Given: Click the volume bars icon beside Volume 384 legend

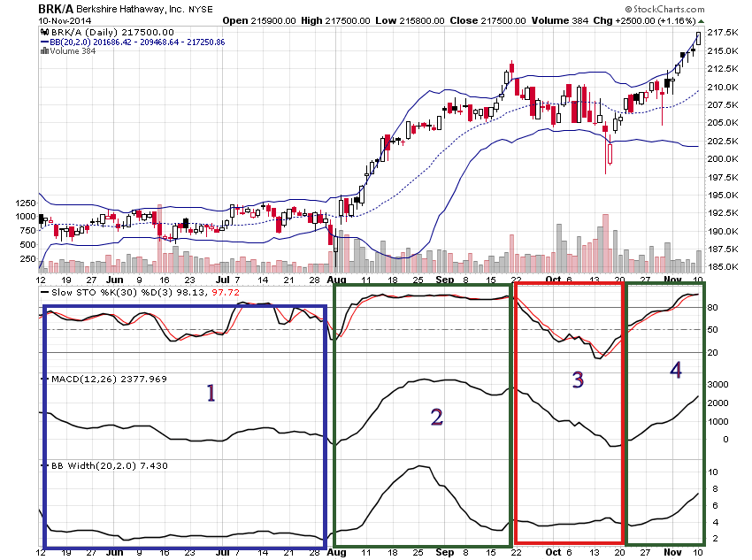Looking at the screenshot, I should (44, 50).
